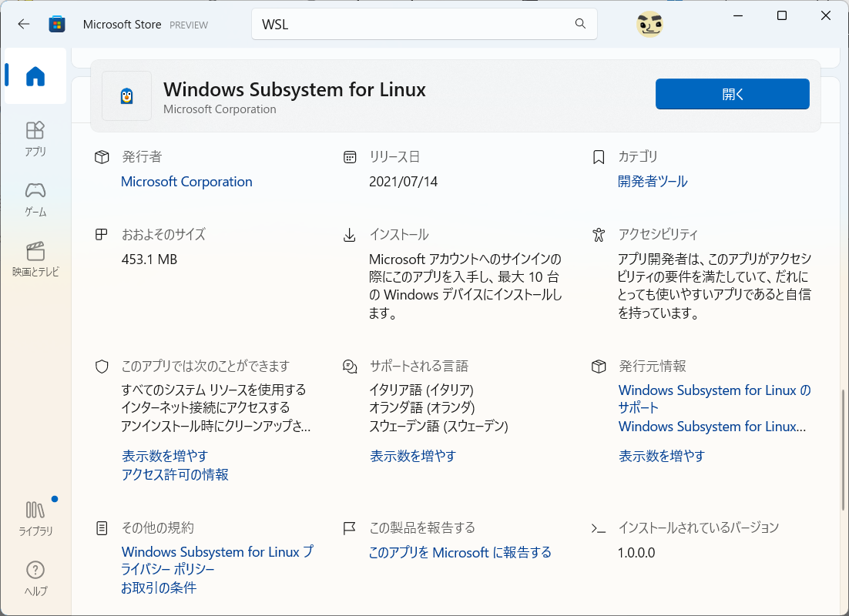
Task: Click the スウェーデン語 (スウェーデン) language entry
Action: point(438,426)
